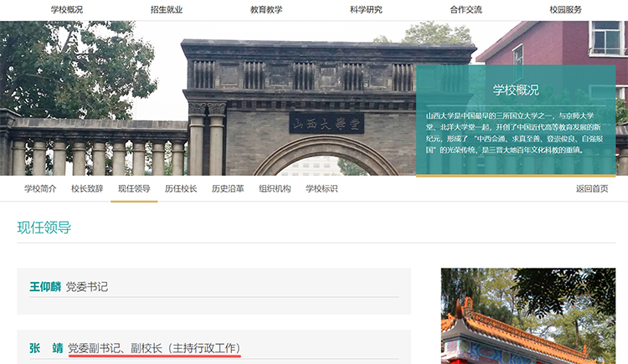Click the name 王仰麟
628x364 pixels.
[x=45, y=287]
